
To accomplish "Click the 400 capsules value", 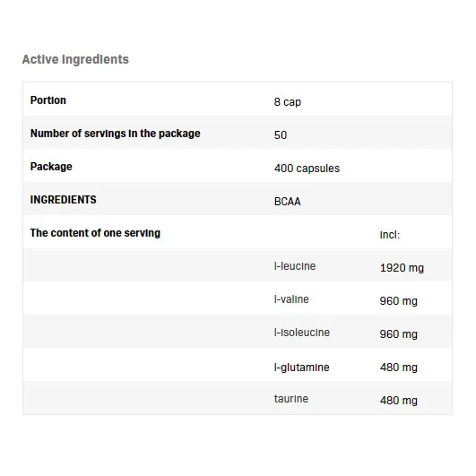I will pos(307,169).
